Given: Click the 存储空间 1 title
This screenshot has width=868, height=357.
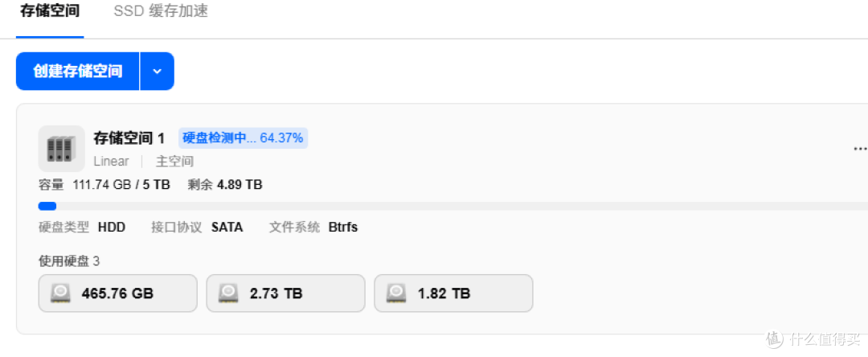Looking at the screenshot, I should click(129, 138).
